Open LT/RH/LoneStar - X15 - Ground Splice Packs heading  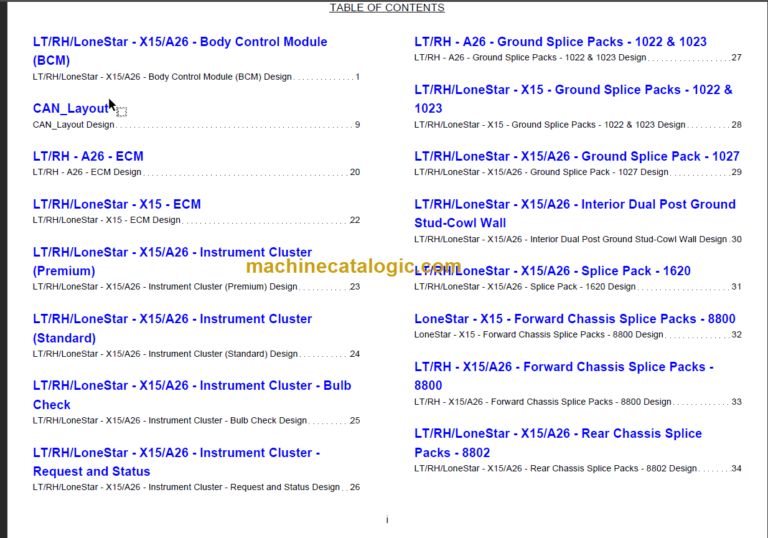[x=573, y=99]
